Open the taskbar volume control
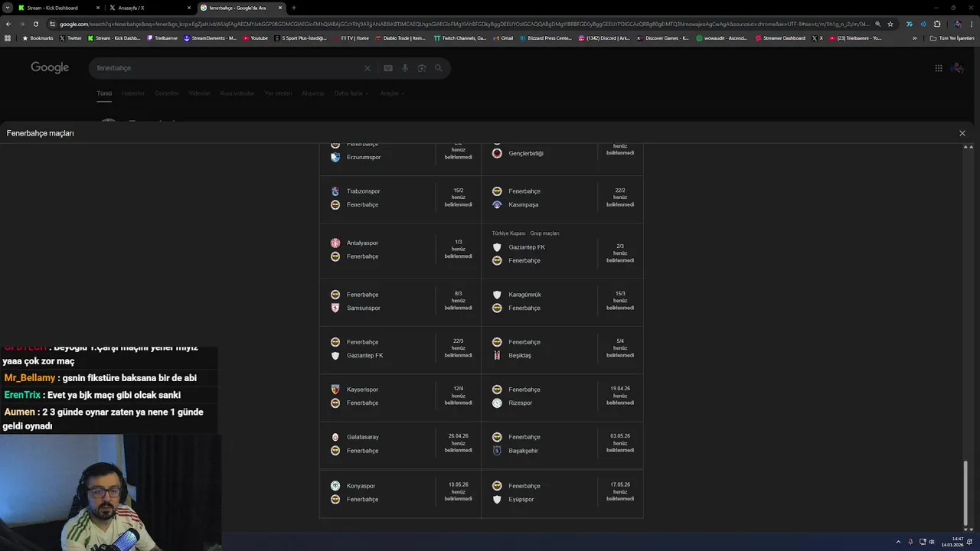The width and height of the screenshot is (980, 551). pyautogui.click(x=932, y=542)
